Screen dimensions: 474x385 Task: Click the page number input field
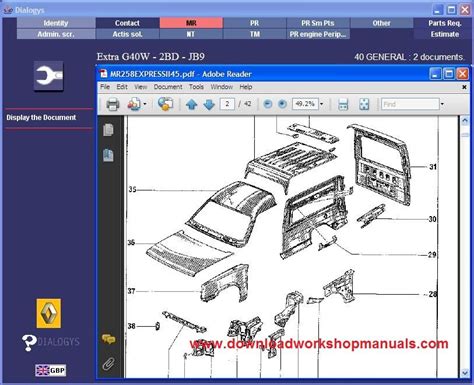[x=227, y=104]
